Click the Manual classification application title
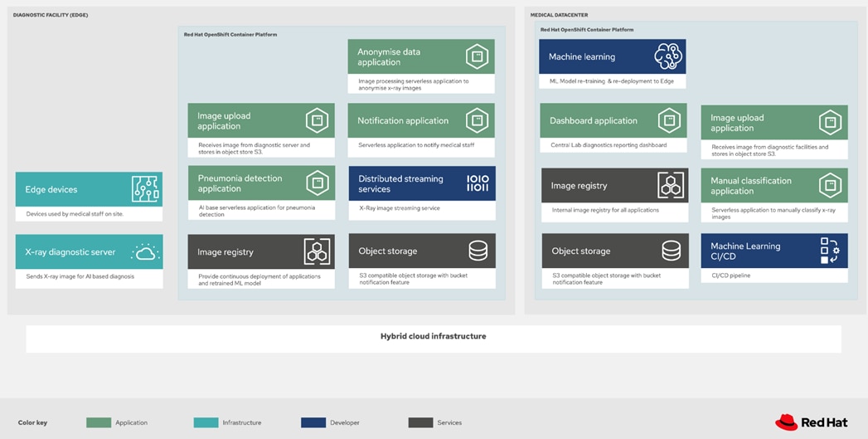Viewport: 868px width, 439px height. click(751, 186)
